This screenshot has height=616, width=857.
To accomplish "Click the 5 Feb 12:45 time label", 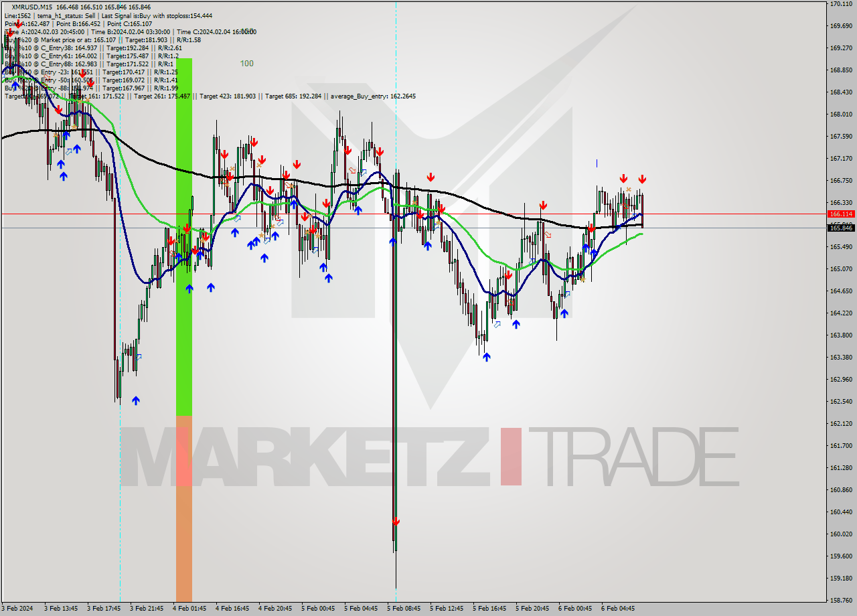I will pos(447,609).
